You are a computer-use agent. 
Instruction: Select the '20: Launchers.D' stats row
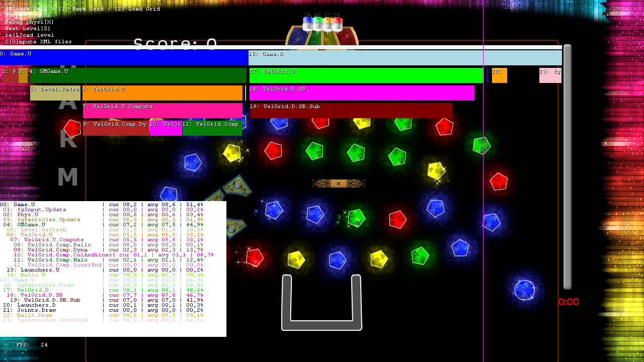(103, 305)
